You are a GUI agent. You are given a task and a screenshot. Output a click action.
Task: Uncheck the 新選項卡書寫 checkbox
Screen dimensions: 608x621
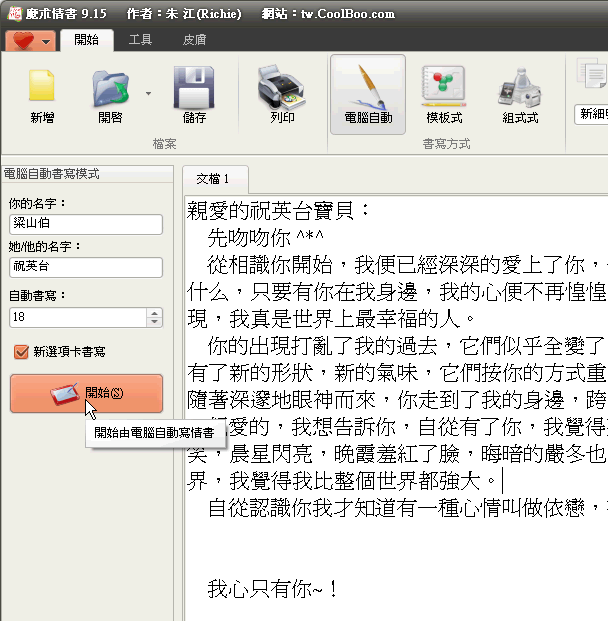[21, 352]
